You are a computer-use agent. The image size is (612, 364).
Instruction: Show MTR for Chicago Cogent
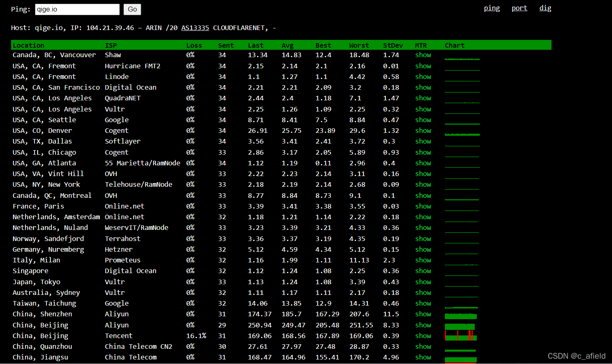[423, 152]
